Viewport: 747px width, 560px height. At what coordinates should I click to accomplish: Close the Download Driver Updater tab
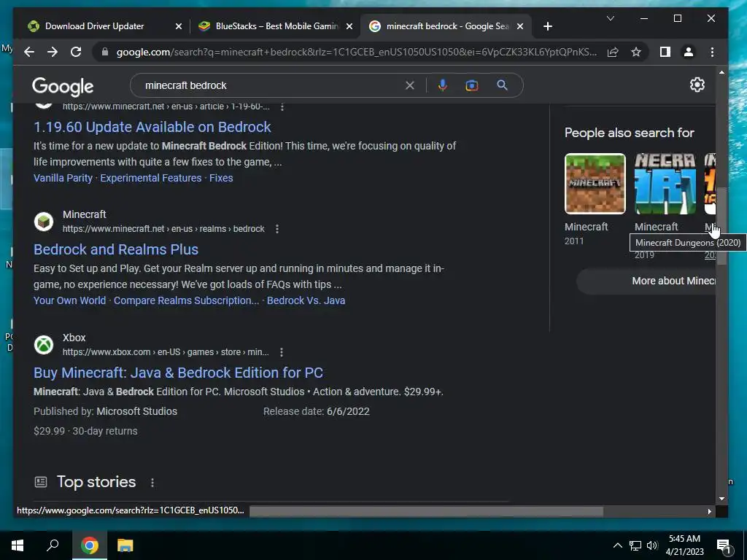[179, 26]
